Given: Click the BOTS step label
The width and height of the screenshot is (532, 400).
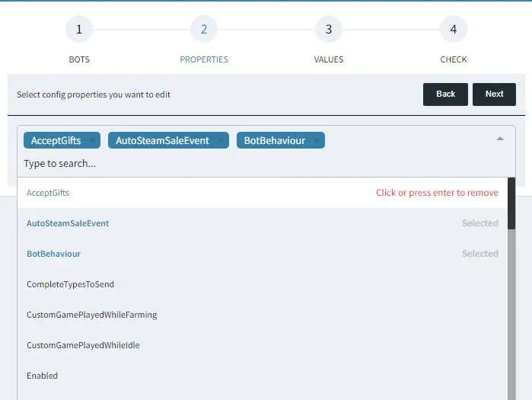Looking at the screenshot, I should click(79, 59).
